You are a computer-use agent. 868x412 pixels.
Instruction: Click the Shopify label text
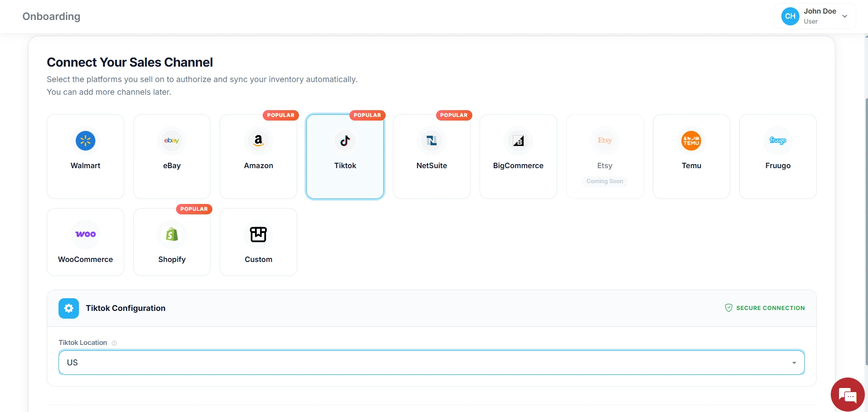172,259
